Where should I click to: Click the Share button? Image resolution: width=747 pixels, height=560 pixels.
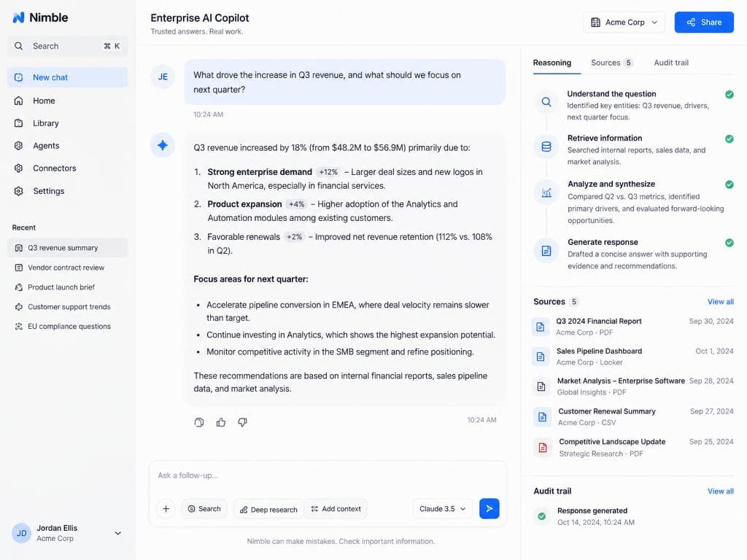(x=704, y=23)
